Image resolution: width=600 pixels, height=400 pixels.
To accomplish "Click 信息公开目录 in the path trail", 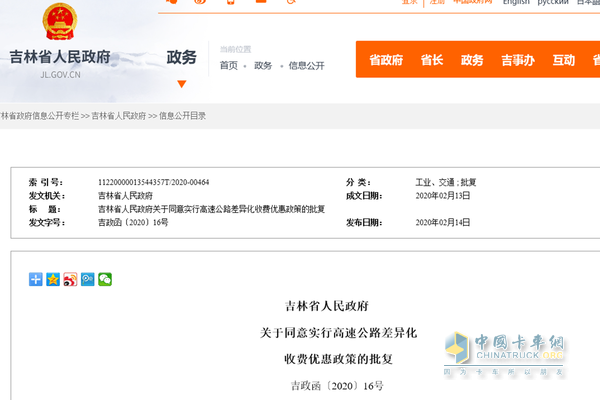I will (182, 116).
